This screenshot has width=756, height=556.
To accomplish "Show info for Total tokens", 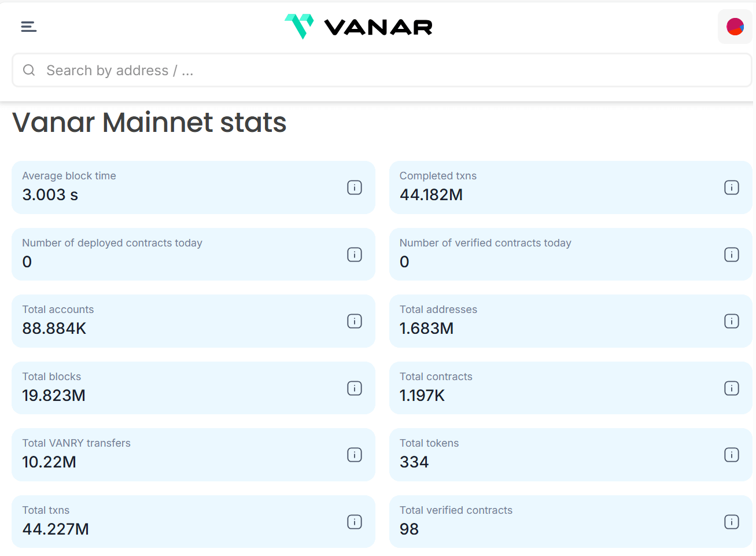I will 732,455.
